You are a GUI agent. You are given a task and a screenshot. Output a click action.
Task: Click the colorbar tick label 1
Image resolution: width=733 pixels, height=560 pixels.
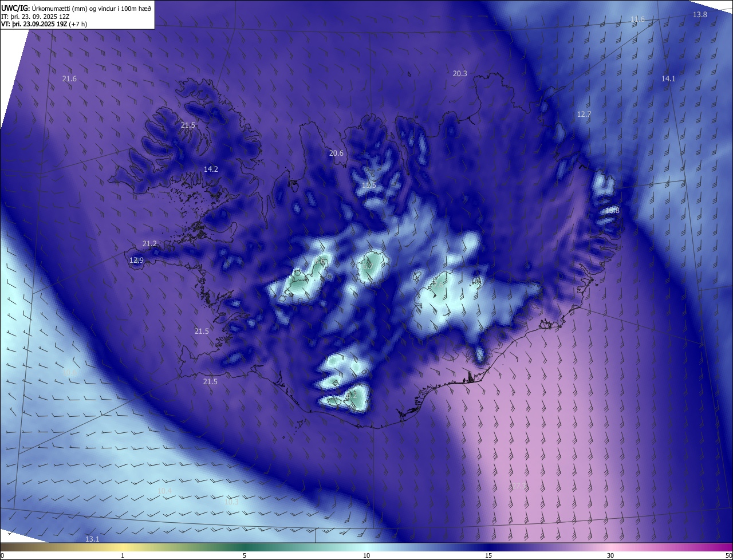tap(123, 555)
